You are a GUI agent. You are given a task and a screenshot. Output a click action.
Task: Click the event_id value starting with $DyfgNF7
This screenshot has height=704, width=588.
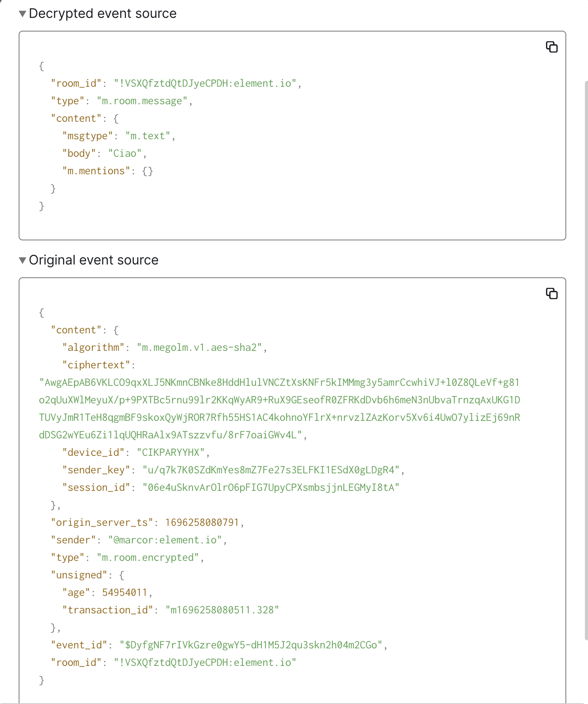tap(251, 645)
